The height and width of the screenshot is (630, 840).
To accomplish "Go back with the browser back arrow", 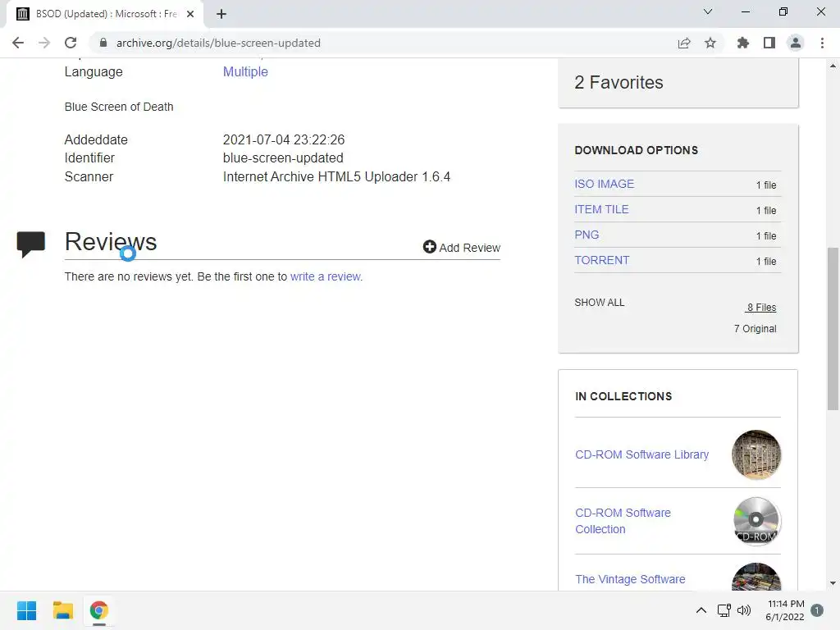I will pos(18,43).
